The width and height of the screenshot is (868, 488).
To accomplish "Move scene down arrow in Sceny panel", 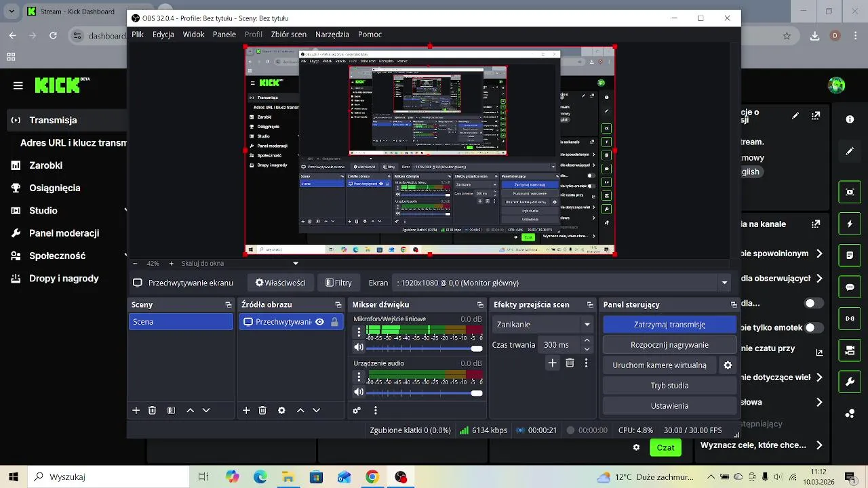I will (206, 410).
